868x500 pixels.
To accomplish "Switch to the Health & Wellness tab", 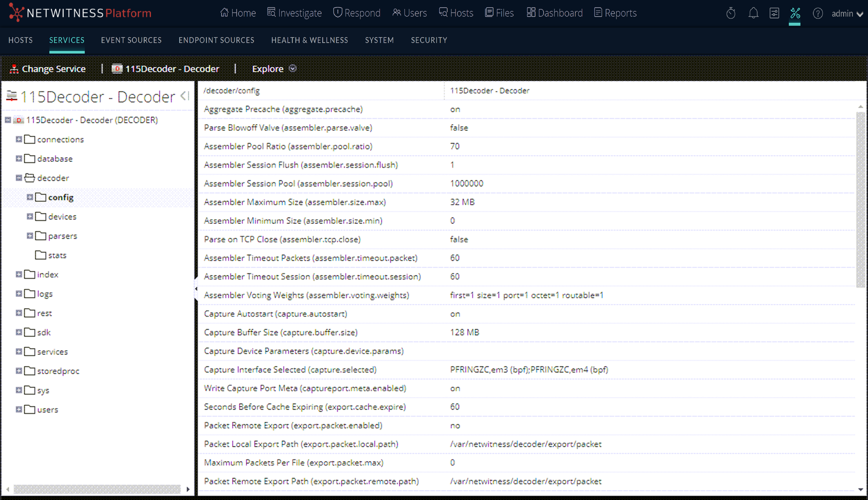I will tap(309, 40).
